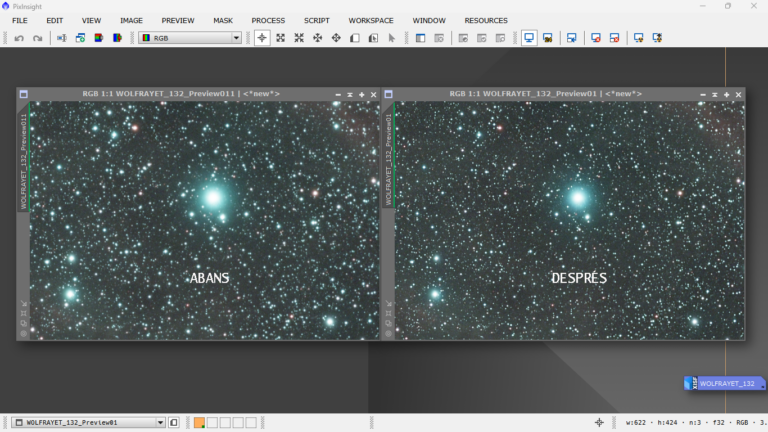The image size is (768, 432).
Task: Click the h:424 status readout
Action: [668, 422]
